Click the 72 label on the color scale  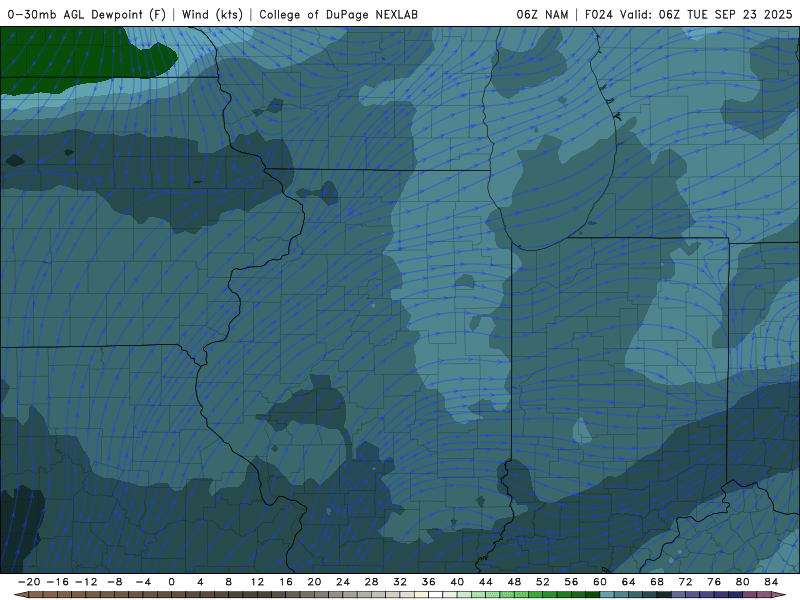686,582
